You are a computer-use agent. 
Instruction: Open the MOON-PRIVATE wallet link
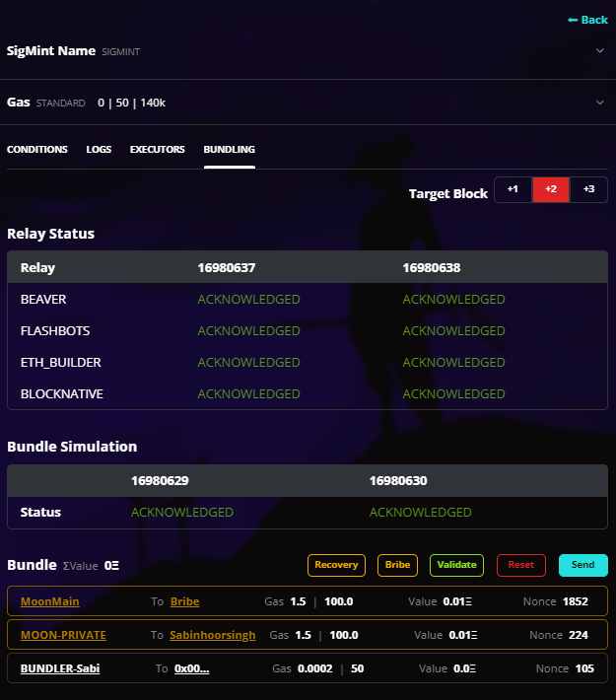coord(63,635)
